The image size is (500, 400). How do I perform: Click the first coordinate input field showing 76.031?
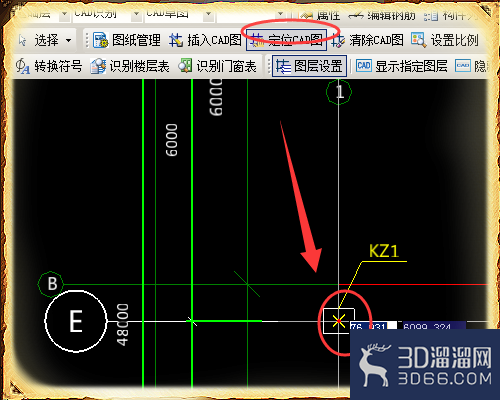tap(373, 325)
